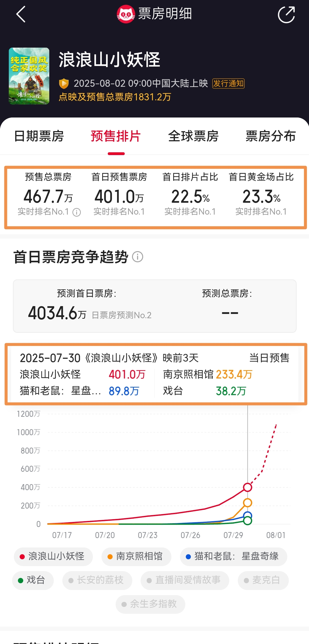The width and height of the screenshot is (309, 644).
Task: Tap info icon next to 首日票房竞争趋势
Action: pos(138,257)
